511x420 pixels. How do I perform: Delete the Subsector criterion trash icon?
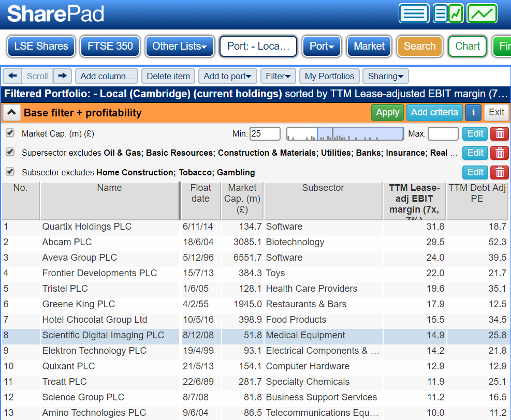(500, 172)
